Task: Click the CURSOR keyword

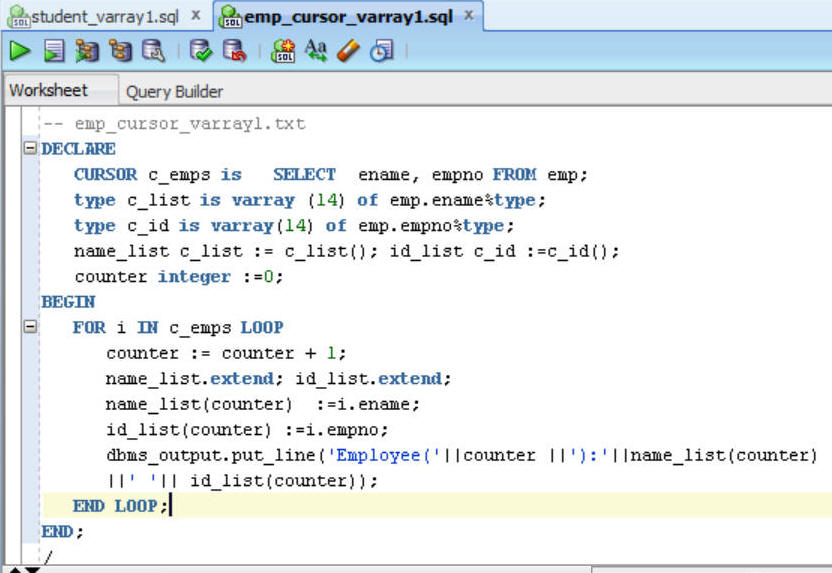Action: coord(106,175)
